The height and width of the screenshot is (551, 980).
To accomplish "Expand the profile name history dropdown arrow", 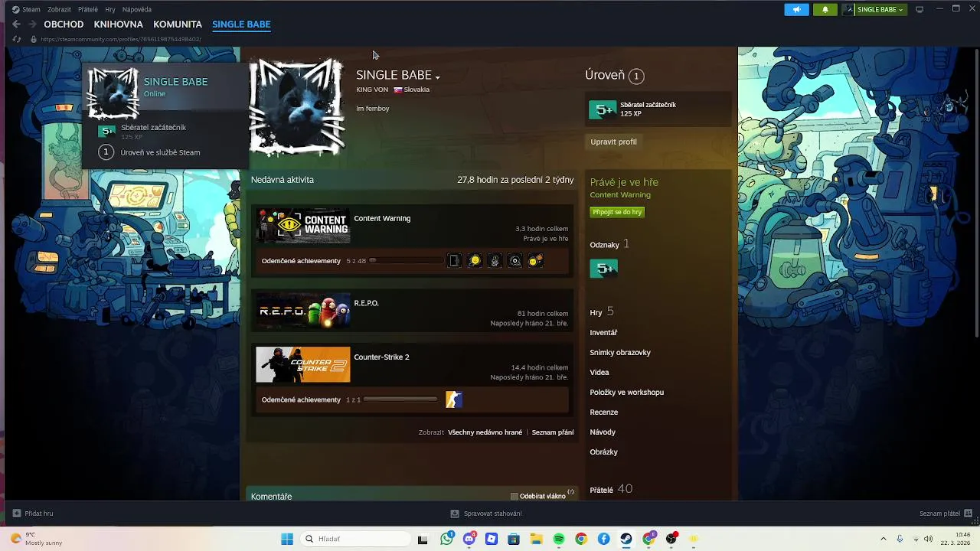I will click(438, 77).
